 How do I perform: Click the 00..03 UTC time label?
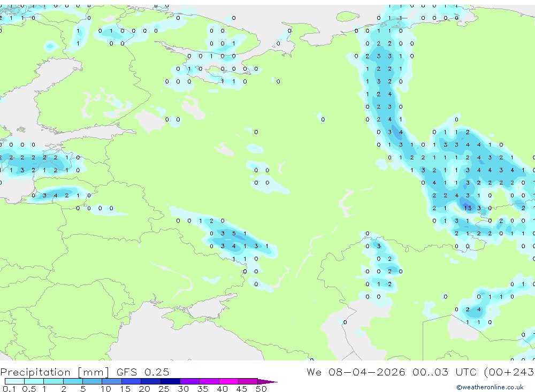[444, 372]
